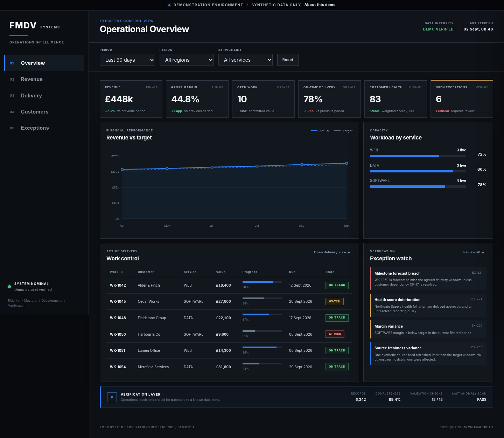Open the About this demo link
The image size is (504, 438).
(x=320, y=5)
